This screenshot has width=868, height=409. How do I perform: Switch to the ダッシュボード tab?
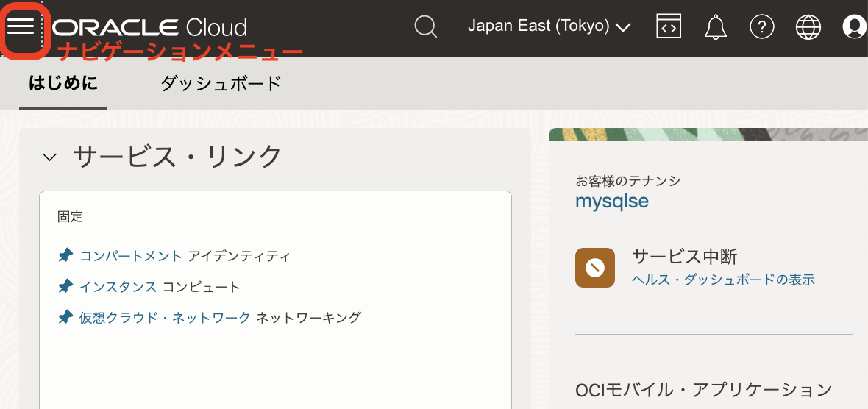click(x=221, y=84)
